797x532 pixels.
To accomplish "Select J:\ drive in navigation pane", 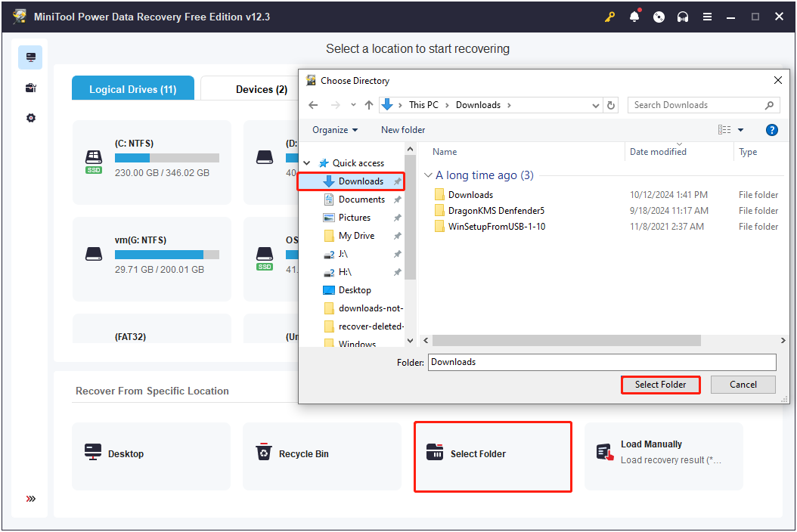I will [x=343, y=254].
